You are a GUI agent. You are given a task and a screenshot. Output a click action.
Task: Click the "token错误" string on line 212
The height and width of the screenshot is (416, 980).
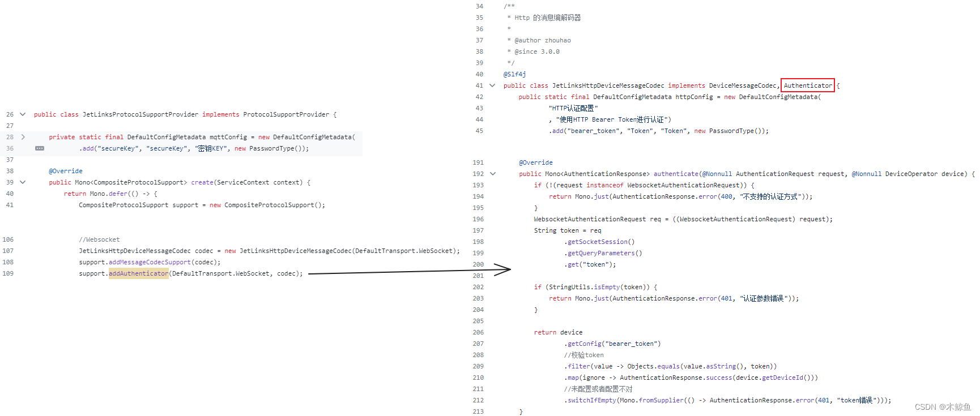point(857,400)
